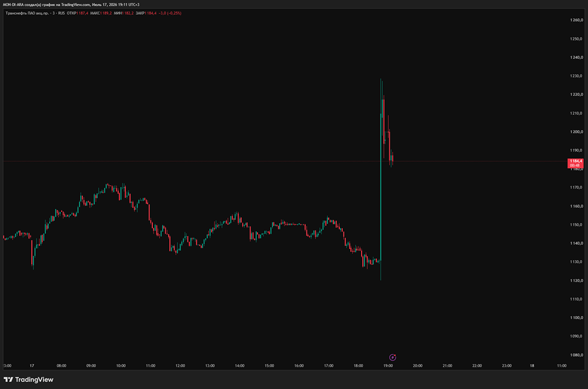The height and width of the screenshot is (389, 588).
Task: Click the date 17 label on the time axis
Action: click(x=32, y=365)
